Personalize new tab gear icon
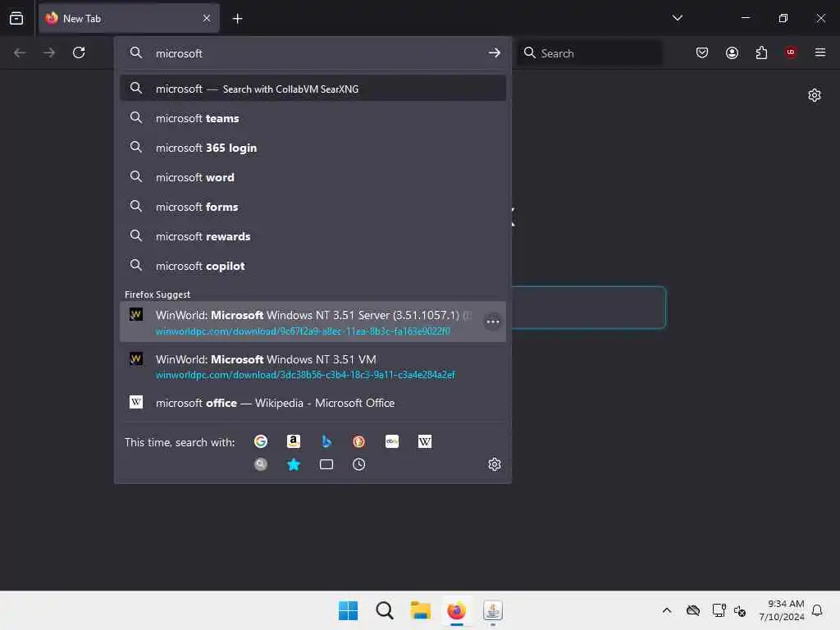The width and height of the screenshot is (840, 630). click(815, 95)
